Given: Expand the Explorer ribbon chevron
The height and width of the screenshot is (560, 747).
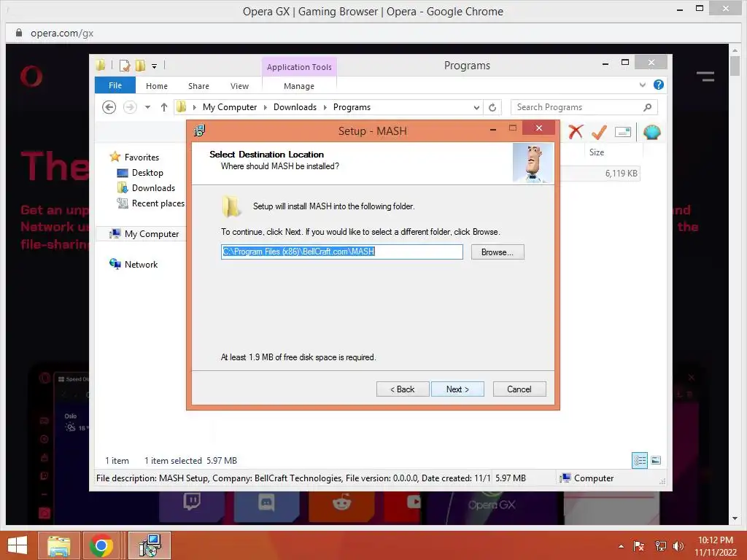Looking at the screenshot, I should tap(642, 85).
